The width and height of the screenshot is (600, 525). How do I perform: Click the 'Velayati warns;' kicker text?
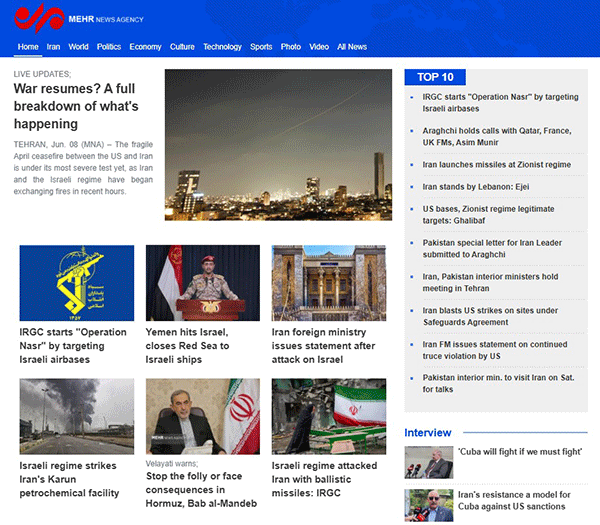click(172, 464)
